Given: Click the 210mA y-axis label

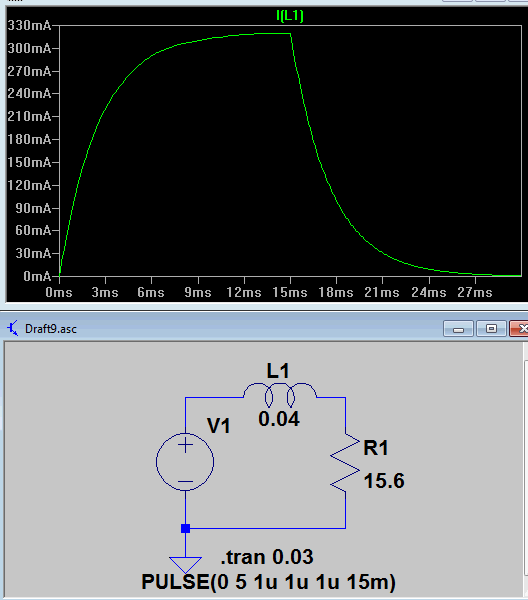Looking at the screenshot, I should (x=29, y=116).
